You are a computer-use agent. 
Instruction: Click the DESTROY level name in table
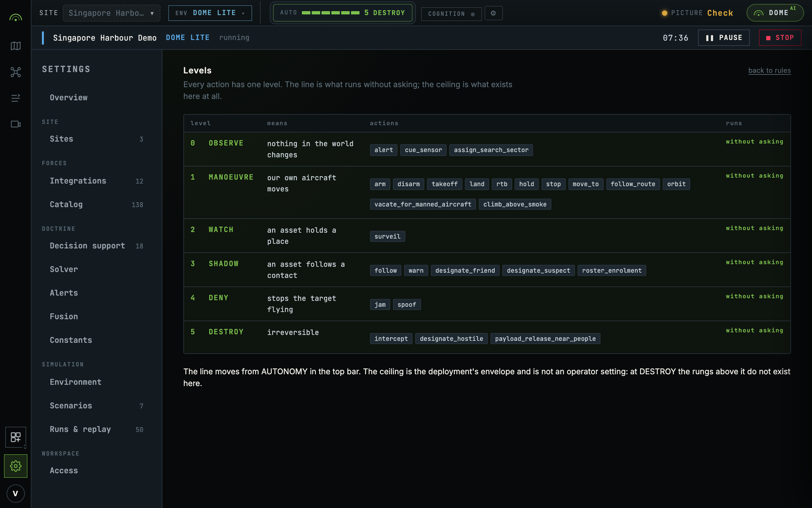click(x=226, y=332)
